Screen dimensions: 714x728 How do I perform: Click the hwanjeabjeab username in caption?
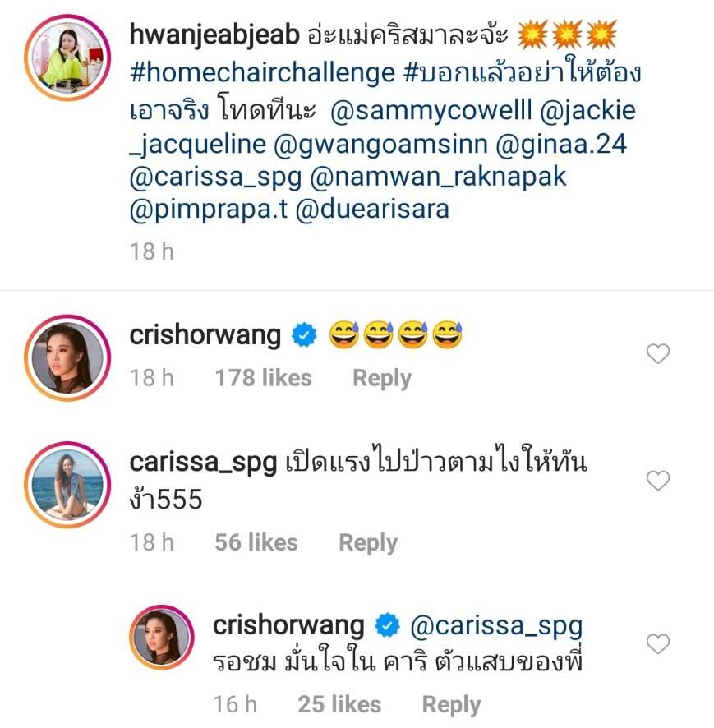(x=214, y=35)
